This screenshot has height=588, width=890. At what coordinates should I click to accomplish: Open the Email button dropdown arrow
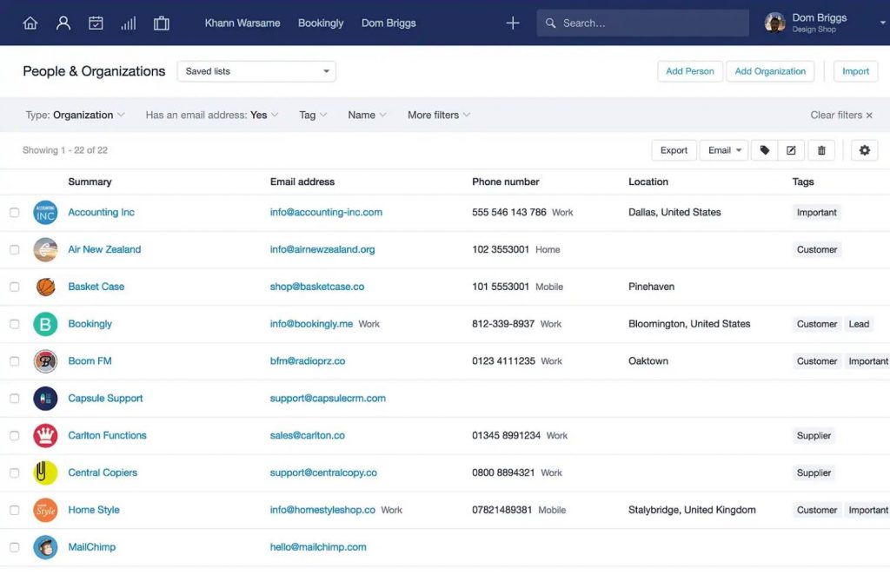(738, 149)
